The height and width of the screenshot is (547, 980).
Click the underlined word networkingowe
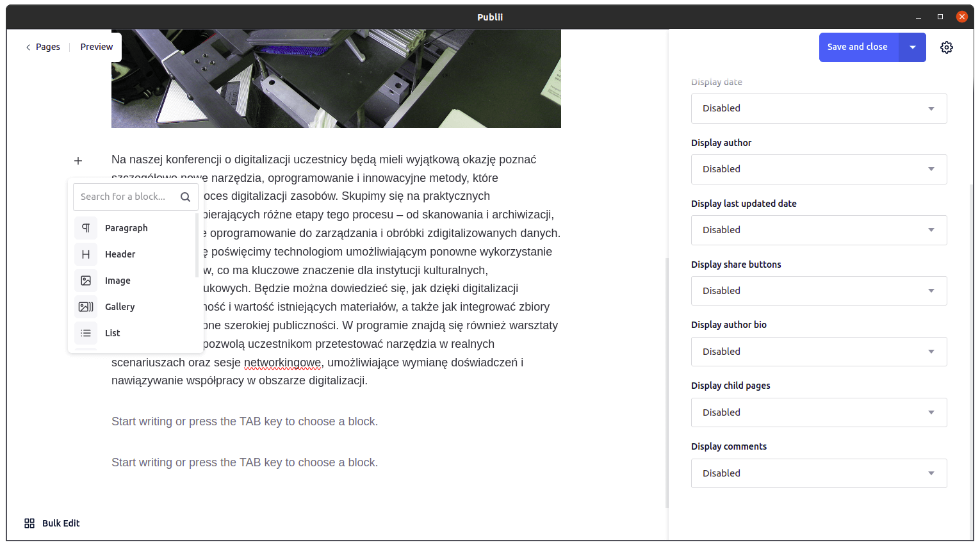tap(282, 363)
